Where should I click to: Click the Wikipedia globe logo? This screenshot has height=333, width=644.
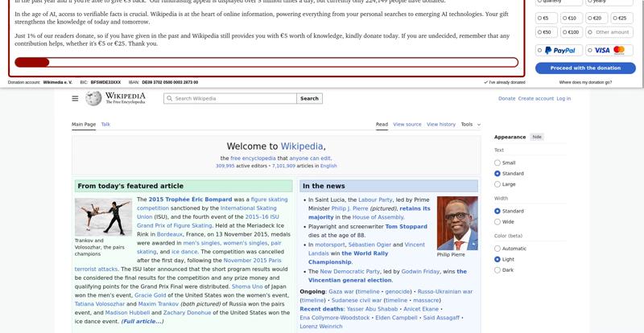(x=93, y=98)
